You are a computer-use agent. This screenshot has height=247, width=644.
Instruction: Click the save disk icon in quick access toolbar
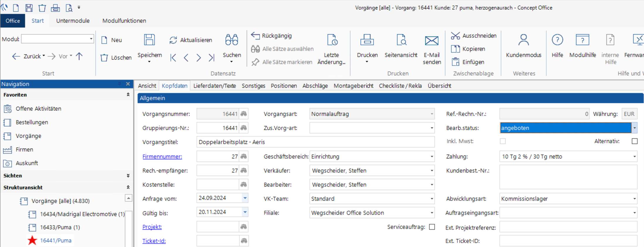pyautogui.click(x=29, y=8)
